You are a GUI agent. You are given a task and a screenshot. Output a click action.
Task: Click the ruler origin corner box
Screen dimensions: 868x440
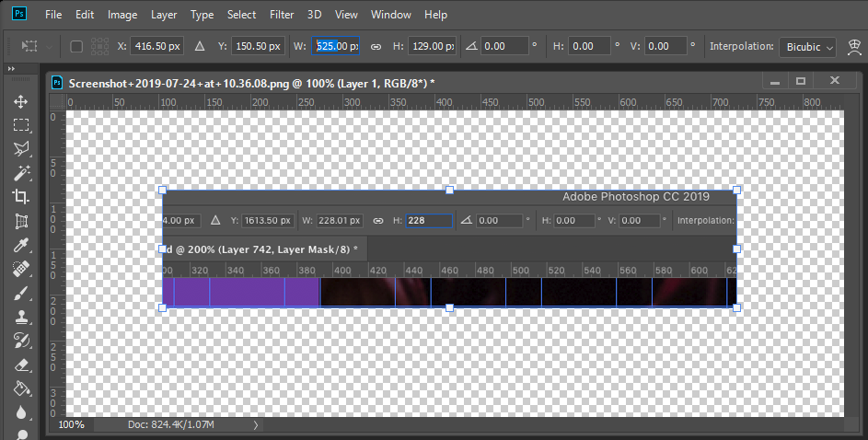click(x=58, y=102)
